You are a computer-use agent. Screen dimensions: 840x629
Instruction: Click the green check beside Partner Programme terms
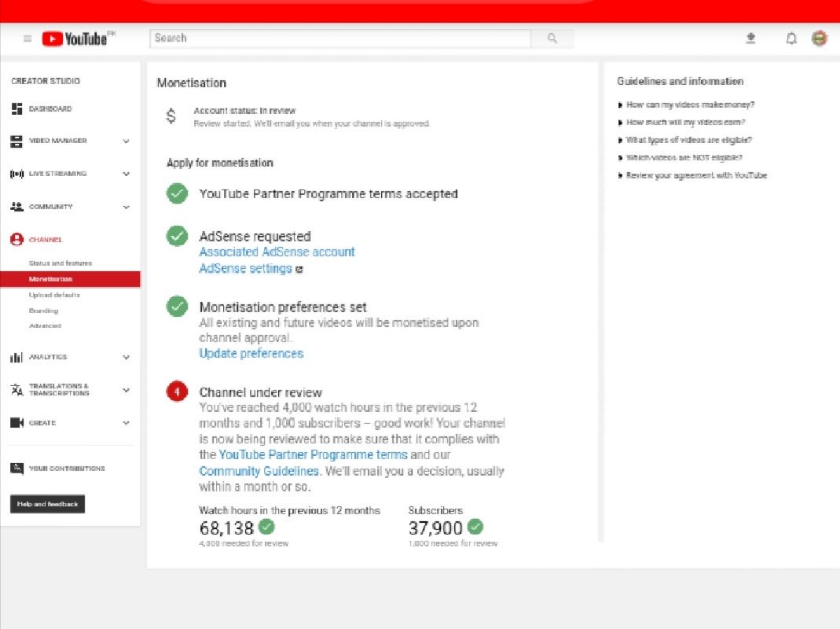pos(177,193)
